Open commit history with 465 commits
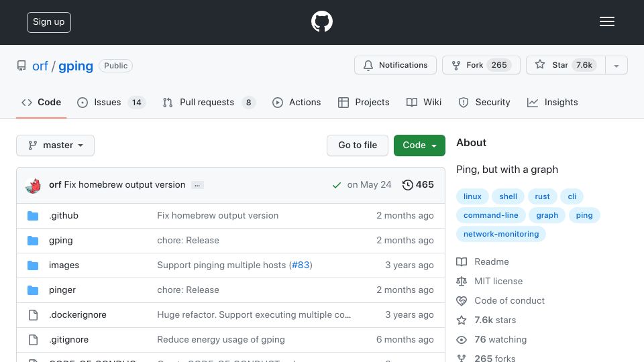 point(418,185)
